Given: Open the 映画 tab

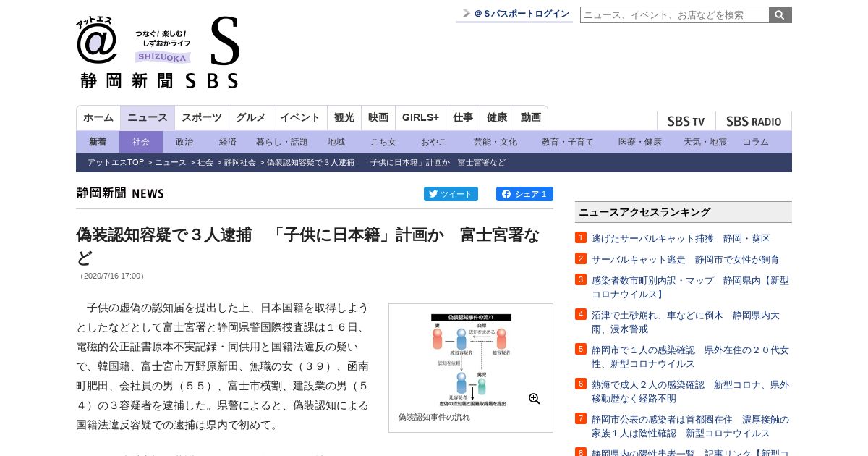Looking at the screenshot, I should pos(378,117).
